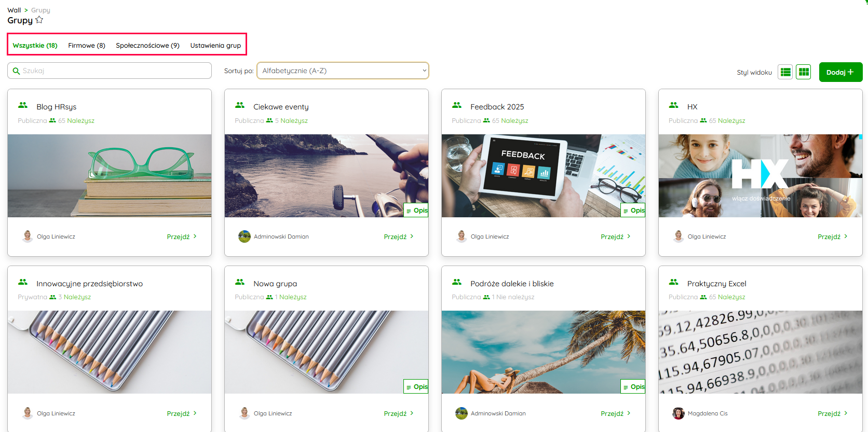868x432 pixels.
Task: Follow Przejdź link for Innowacyjne przedsiębiorstwo
Action: click(x=181, y=413)
